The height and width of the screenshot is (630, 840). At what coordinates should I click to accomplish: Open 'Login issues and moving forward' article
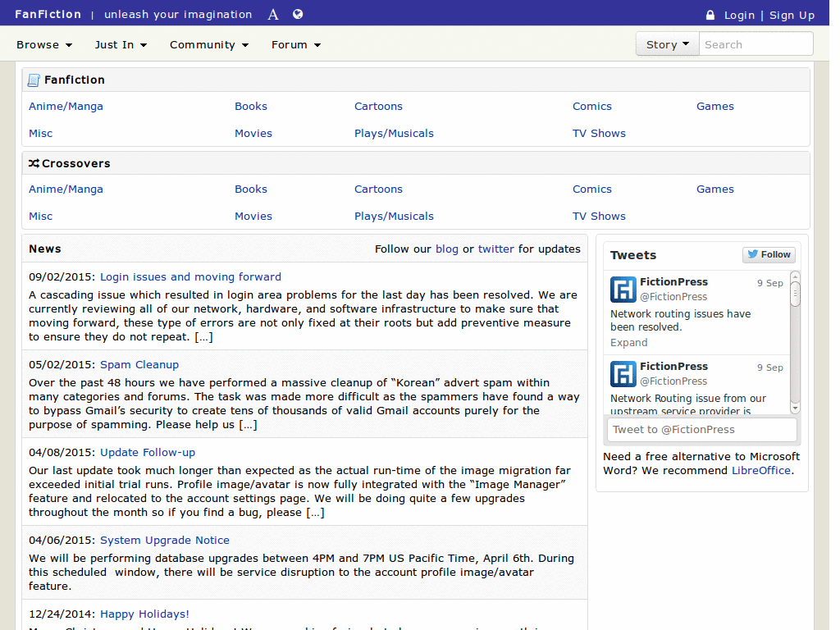tap(190, 277)
